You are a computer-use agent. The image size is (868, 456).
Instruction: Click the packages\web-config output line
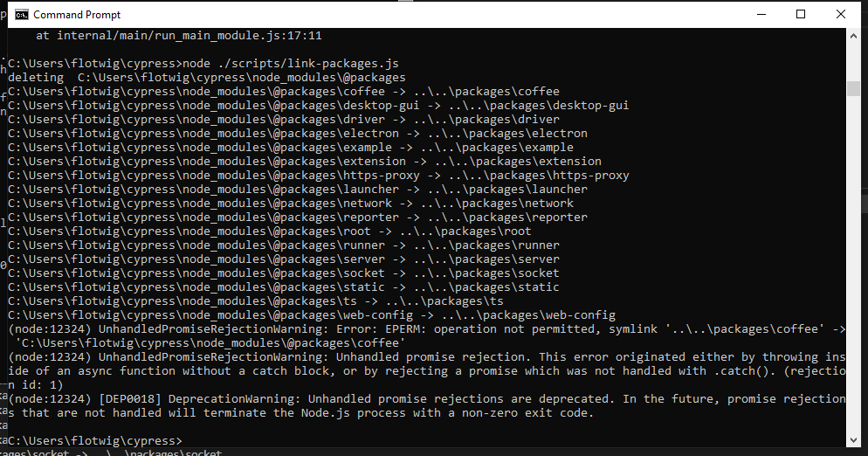pos(312,315)
